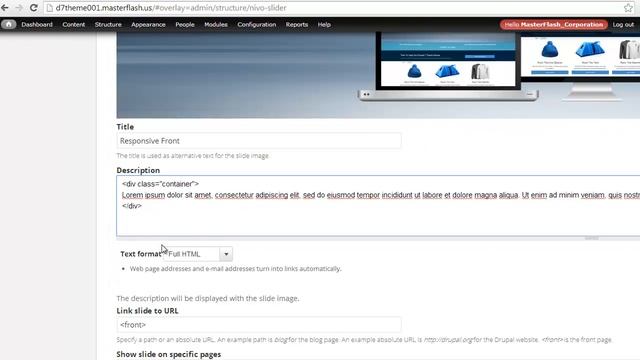Click the 'Link slide to URL' label
The image size is (640, 360).
[x=147, y=311]
